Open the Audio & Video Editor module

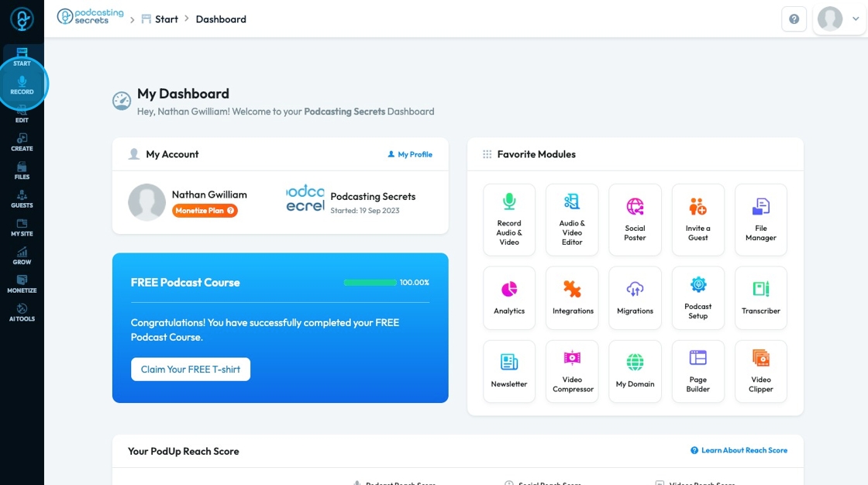(572, 220)
